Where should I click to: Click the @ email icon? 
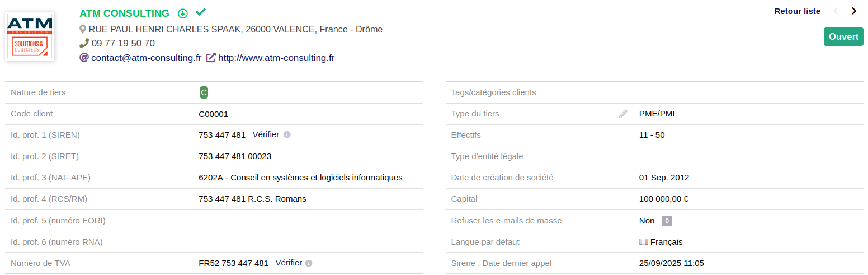tap(84, 57)
